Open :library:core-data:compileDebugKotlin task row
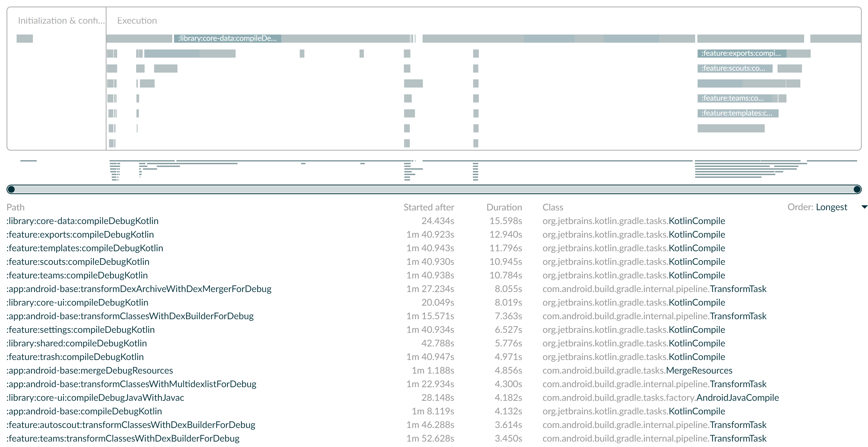 83,221
